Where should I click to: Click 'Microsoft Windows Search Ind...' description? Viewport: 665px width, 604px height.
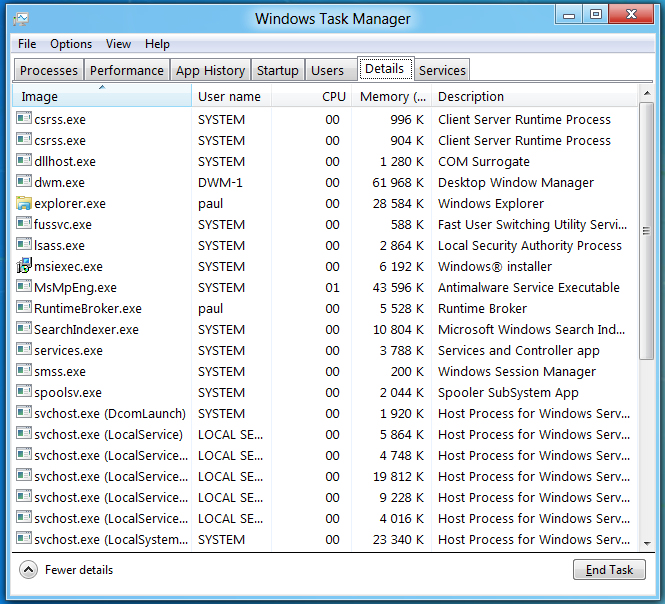(531, 330)
